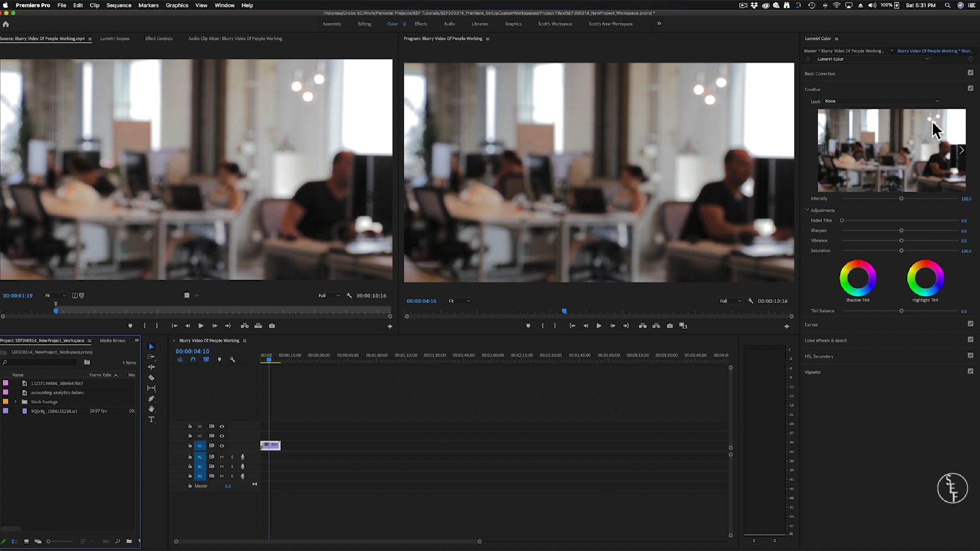
Task: Open HSL Secondary in the Lumetri panel
Action: [819, 356]
